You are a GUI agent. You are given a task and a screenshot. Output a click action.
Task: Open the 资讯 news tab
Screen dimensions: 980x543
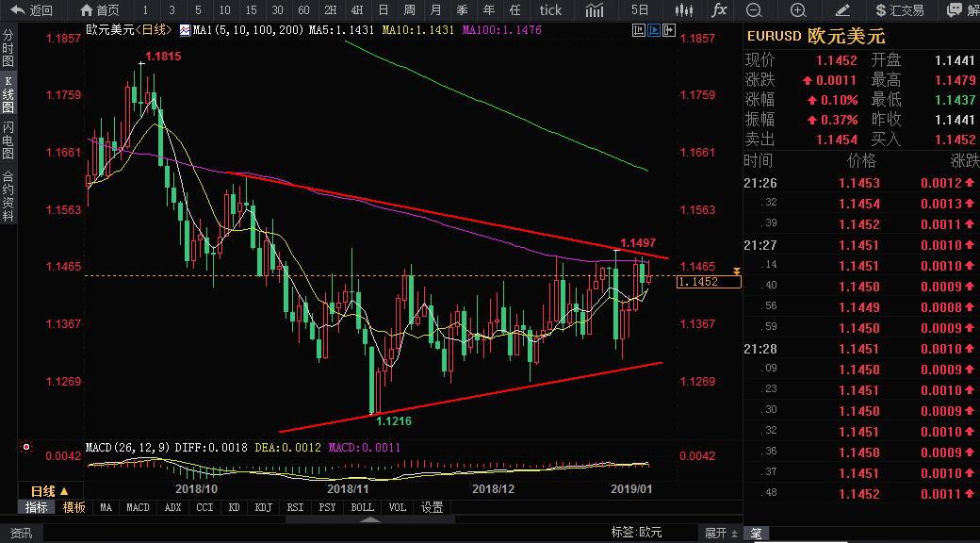click(21, 533)
